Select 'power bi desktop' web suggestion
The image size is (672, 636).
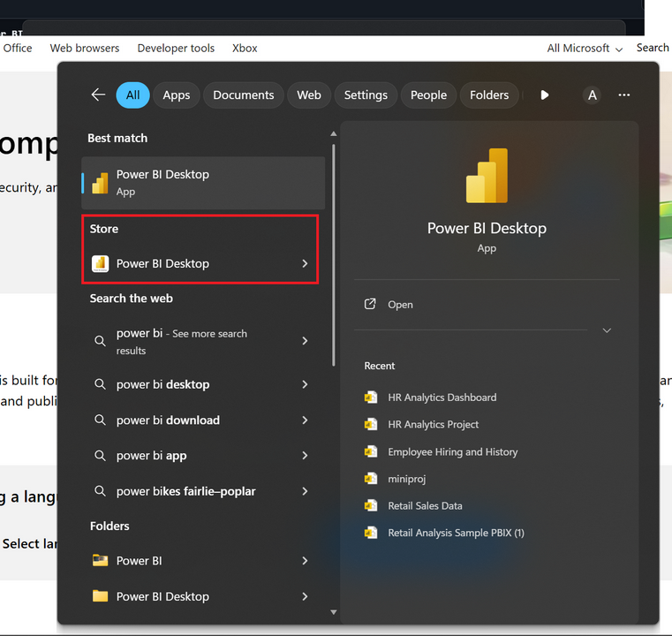click(x=162, y=384)
